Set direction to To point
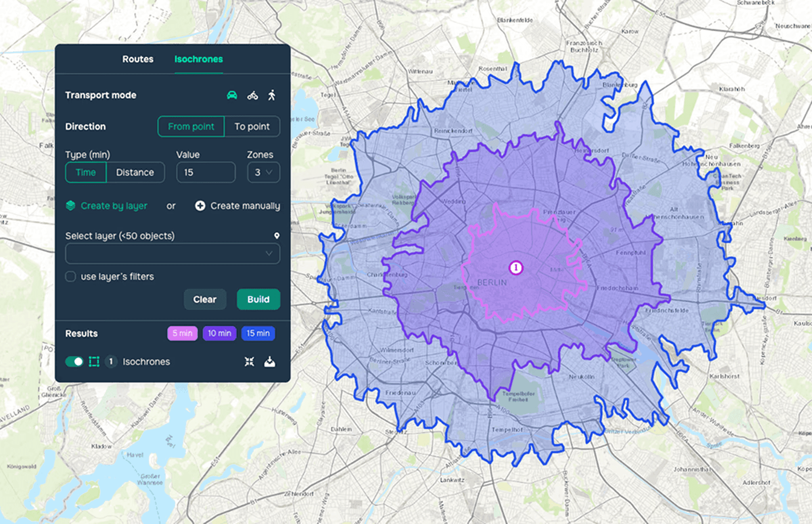 [x=252, y=126]
